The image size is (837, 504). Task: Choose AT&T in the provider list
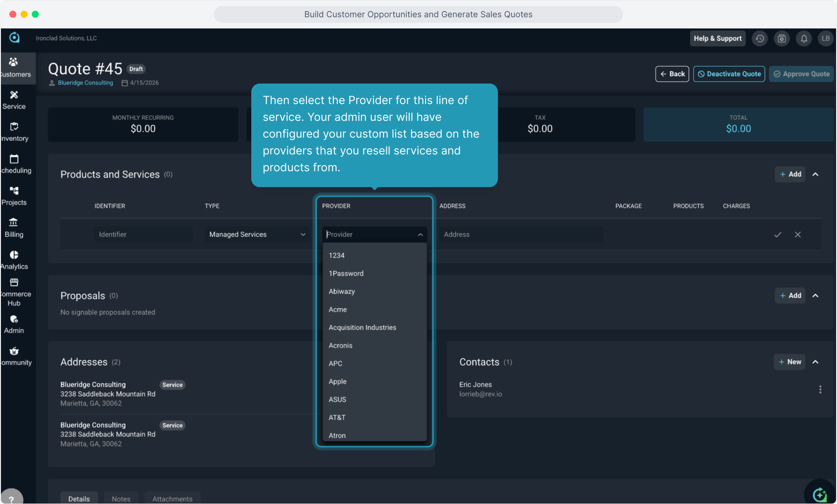tap(337, 418)
